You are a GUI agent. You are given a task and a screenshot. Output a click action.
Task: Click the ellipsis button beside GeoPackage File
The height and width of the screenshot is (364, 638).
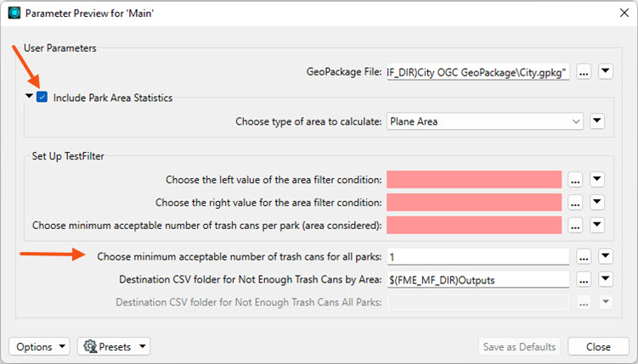tap(584, 72)
